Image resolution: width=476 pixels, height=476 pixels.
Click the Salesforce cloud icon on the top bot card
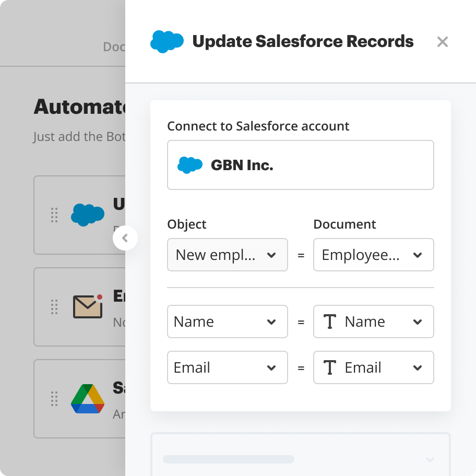click(x=87, y=215)
